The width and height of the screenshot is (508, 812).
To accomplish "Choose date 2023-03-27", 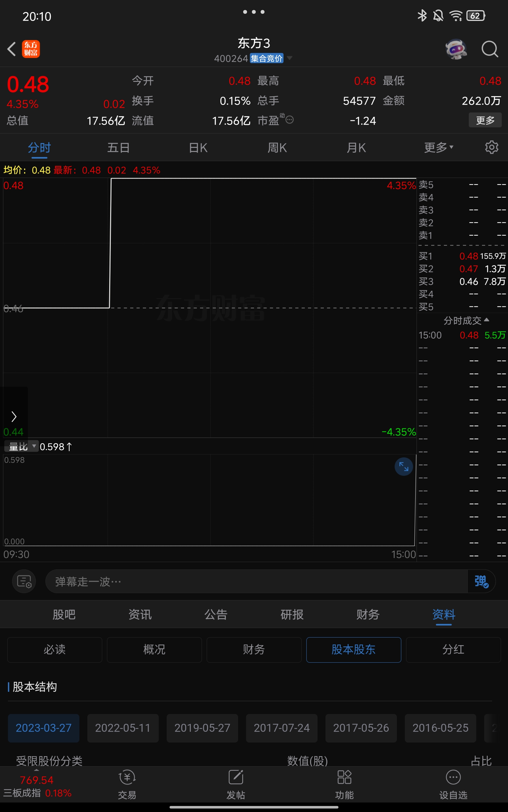I will [x=44, y=728].
